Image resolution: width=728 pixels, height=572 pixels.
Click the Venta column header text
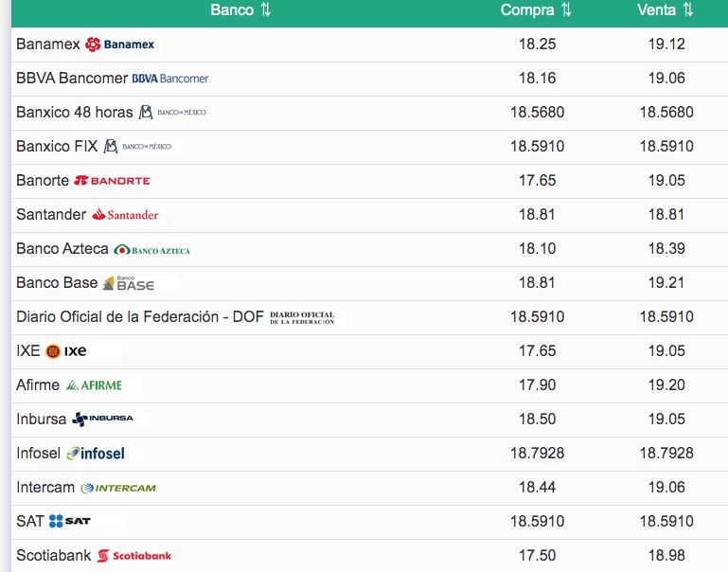click(x=656, y=9)
